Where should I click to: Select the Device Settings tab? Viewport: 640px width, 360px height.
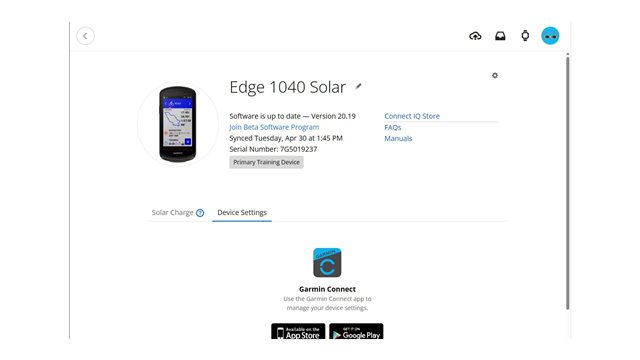(242, 212)
